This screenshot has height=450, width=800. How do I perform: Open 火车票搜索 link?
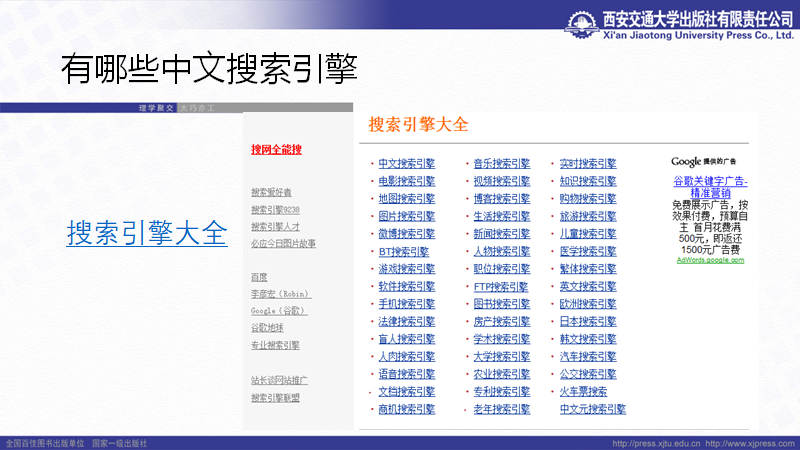coord(583,392)
